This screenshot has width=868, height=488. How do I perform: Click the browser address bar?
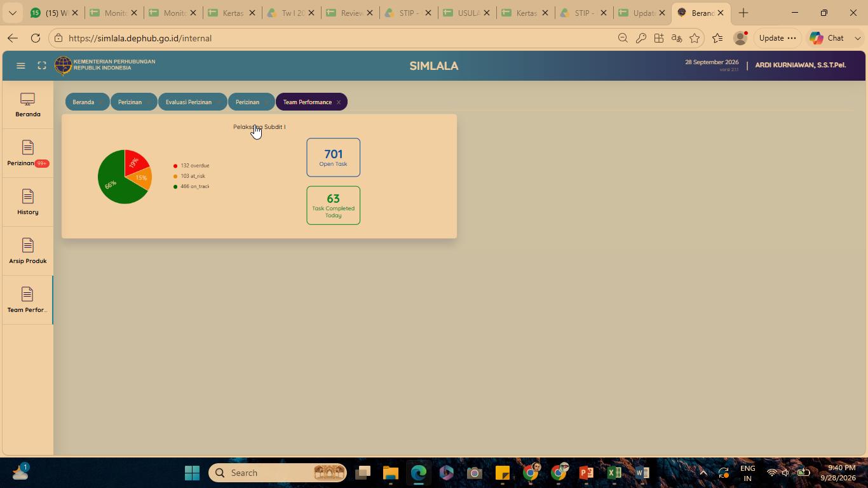(337, 38)
